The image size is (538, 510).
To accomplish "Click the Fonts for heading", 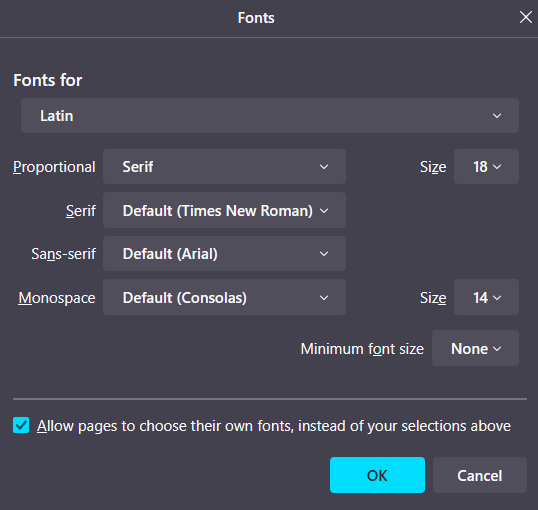I will [x=48, y=80].
